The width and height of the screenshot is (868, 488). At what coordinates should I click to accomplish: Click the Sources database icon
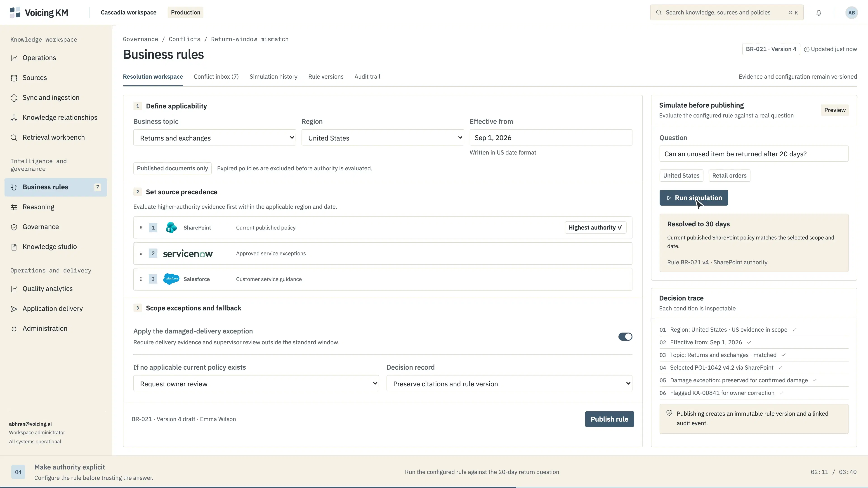(14, 78)
